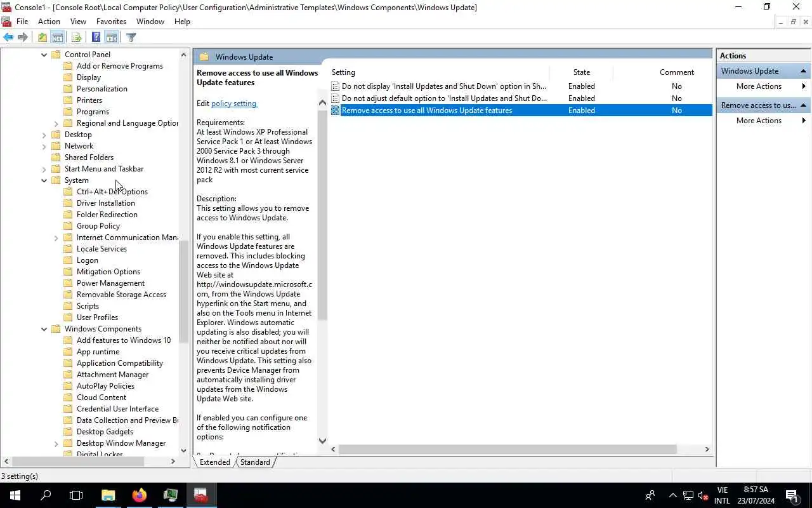The image size is (812, 508).
Task: Open taskbar Search magnifier
Action: click(46, 495)
